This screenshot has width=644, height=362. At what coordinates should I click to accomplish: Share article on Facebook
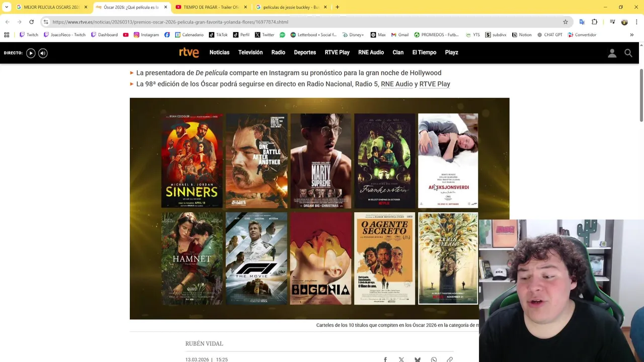point(385,359)
